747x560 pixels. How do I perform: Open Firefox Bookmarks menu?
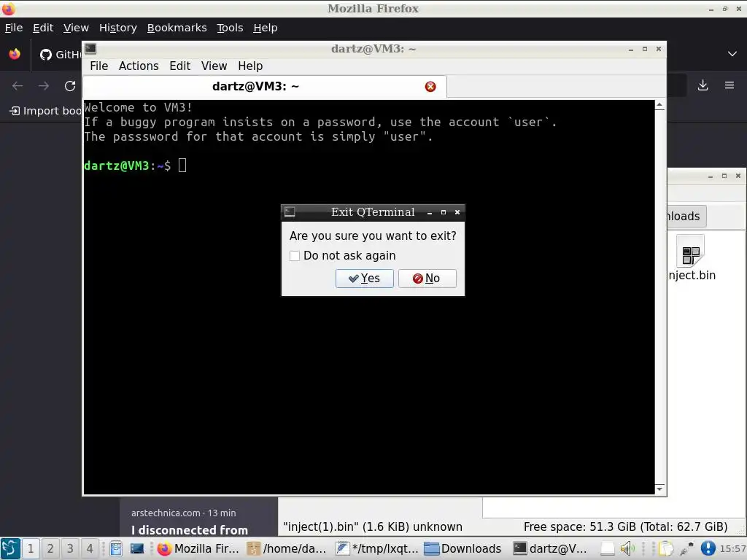tap(177, 28)
